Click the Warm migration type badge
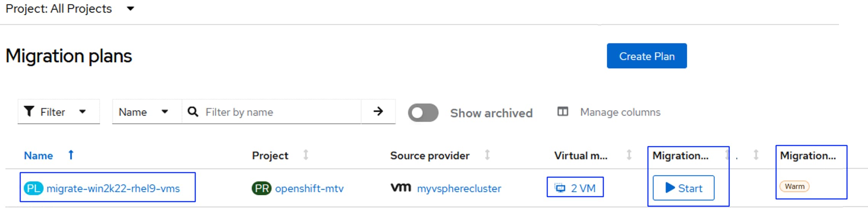The image size is (868, 223). [x=794, y=186]
